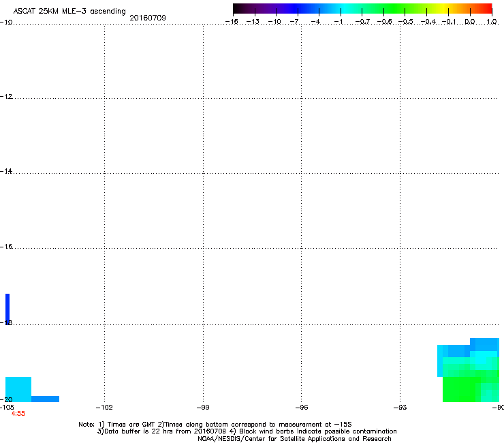This screenshot has height=443, width=504.
Task: Click the colorbar tick label "-0.4"
Action: click(428, 22)
